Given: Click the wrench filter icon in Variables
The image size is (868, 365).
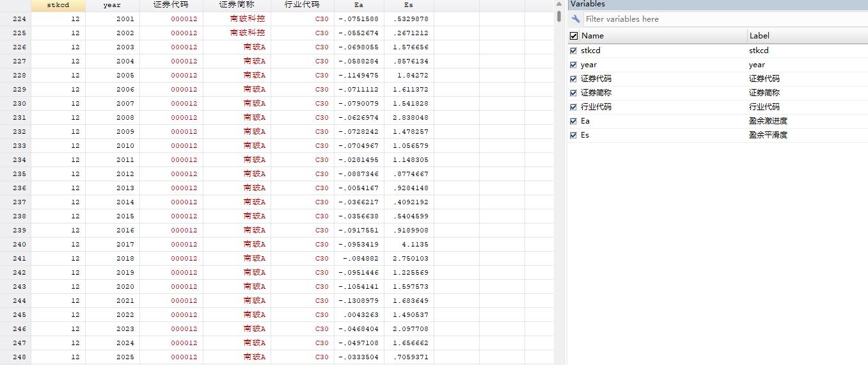Looking at the screenshot, I should pos(576,19).
